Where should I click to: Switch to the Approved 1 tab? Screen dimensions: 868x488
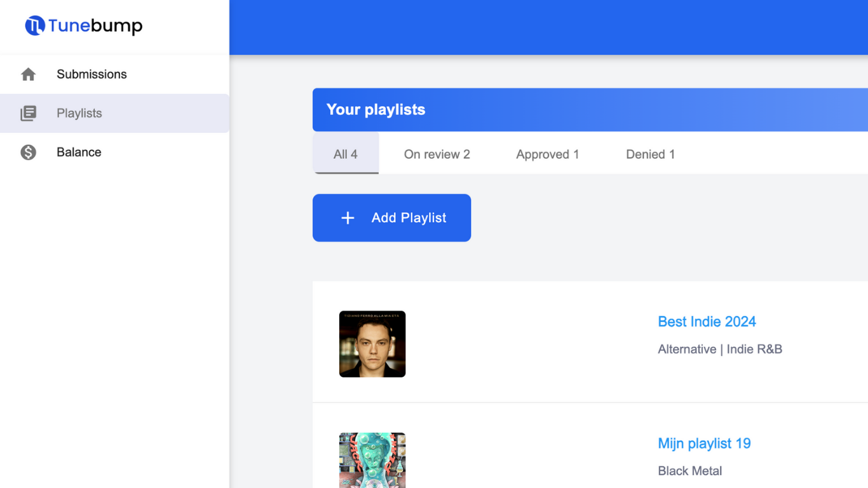click(548, 154)
